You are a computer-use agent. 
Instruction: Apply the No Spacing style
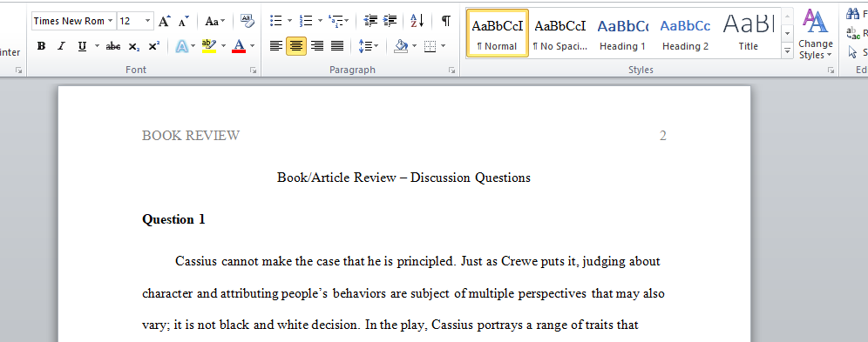tap(559, 33)
